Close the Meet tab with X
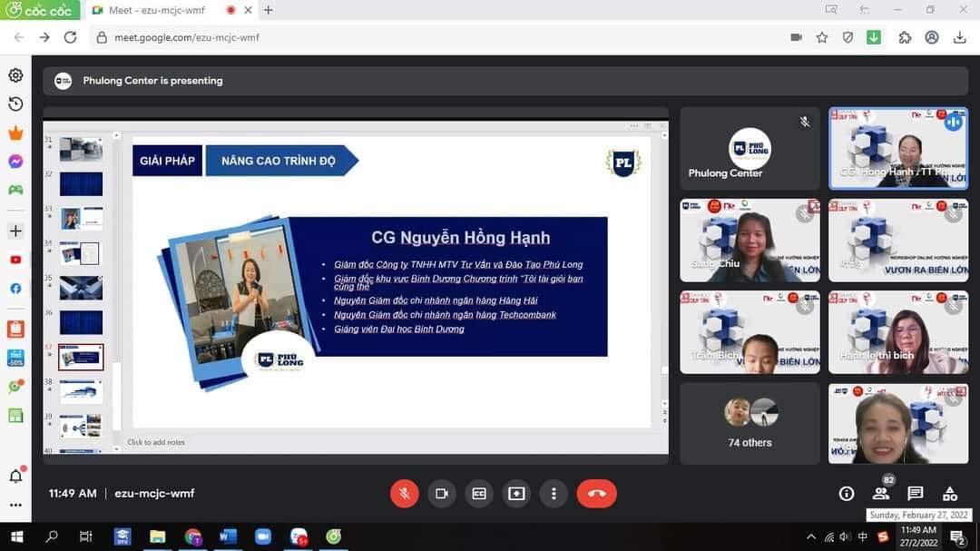Viewport: 980px width, 551px height. click(248, 10)
